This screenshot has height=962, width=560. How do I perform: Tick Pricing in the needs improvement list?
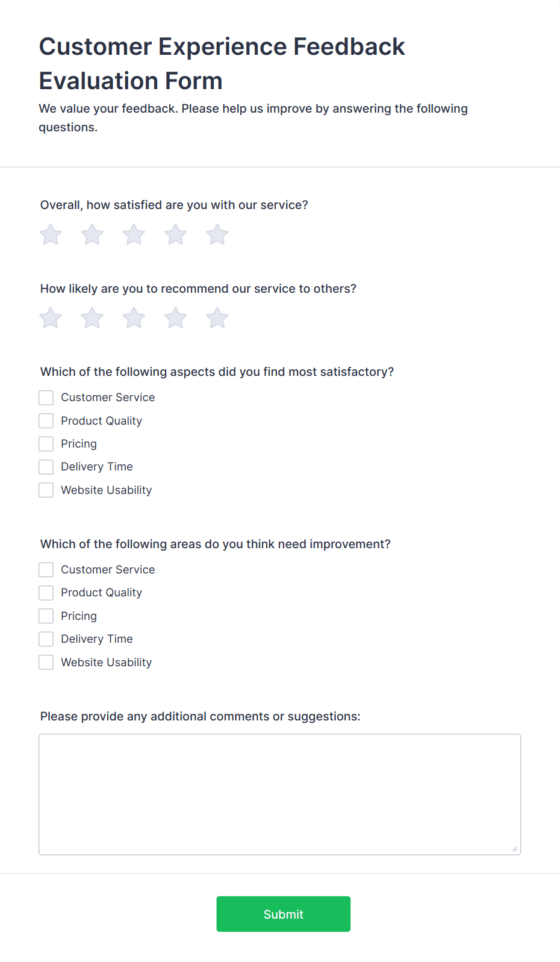[46, 616]
